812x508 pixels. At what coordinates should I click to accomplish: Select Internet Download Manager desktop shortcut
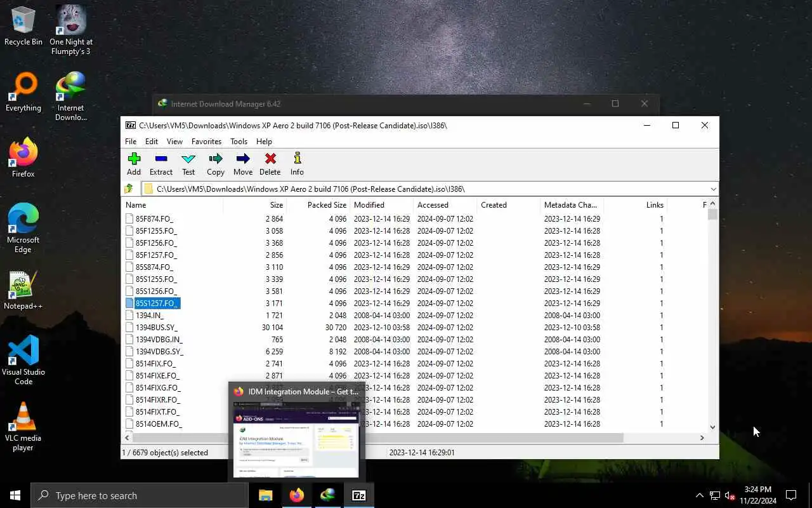[70, 96]
